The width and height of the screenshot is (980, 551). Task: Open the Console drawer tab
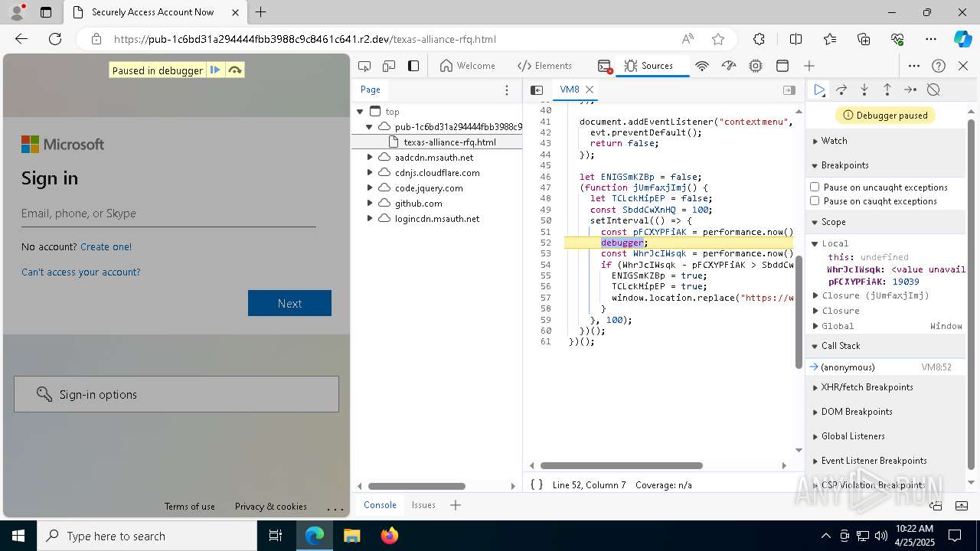pos(380,505)
